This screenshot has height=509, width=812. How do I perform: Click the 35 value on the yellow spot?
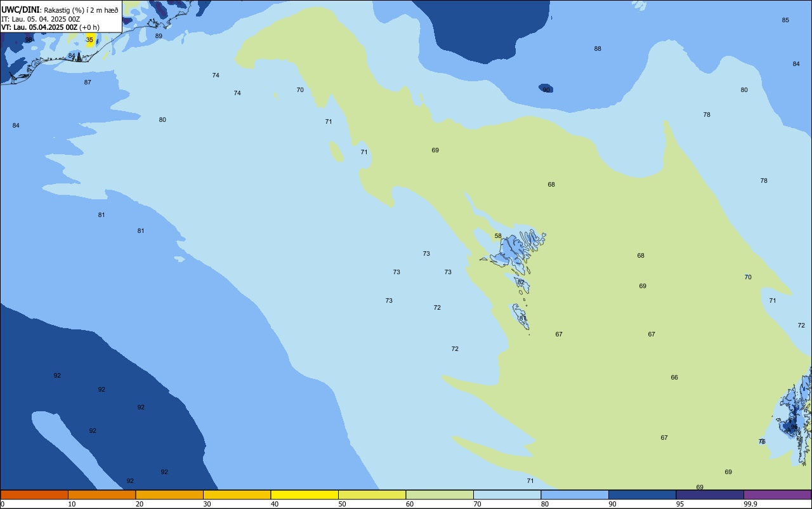tap(89, 40)
